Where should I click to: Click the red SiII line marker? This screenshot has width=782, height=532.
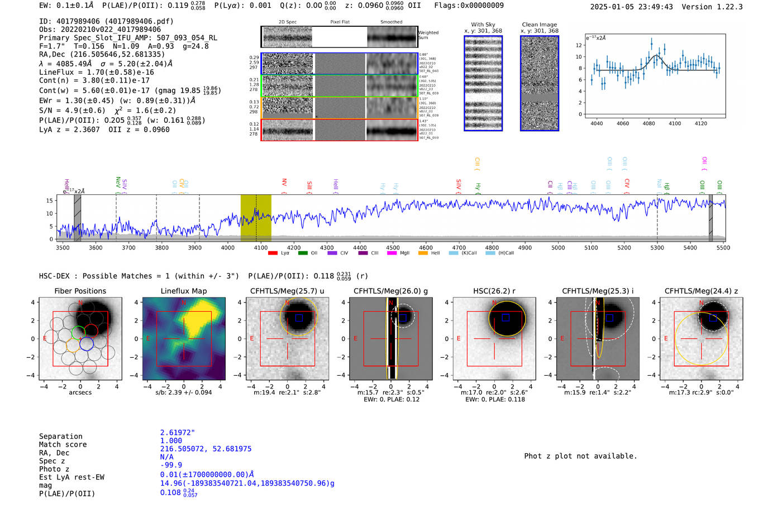coord(309,187)
